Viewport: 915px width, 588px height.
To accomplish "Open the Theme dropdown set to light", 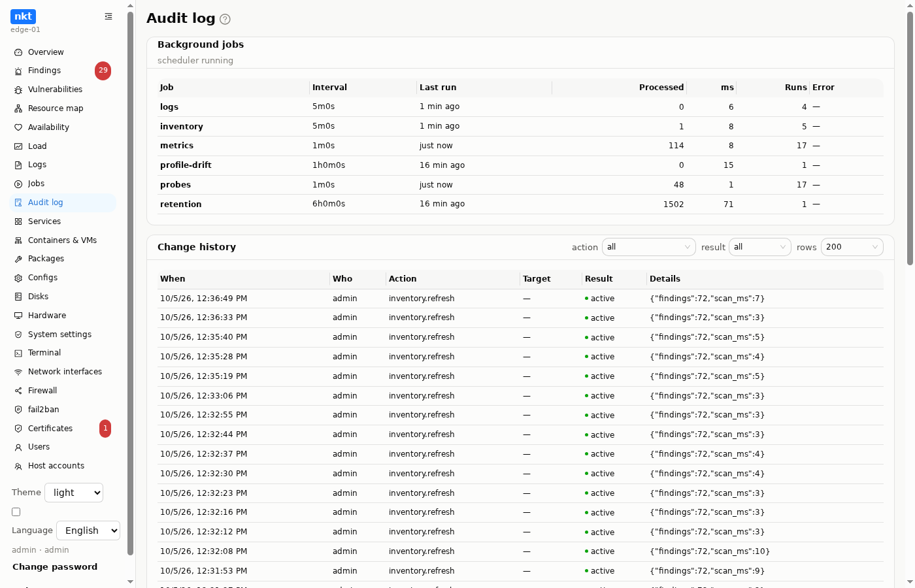I will point(74,493).
